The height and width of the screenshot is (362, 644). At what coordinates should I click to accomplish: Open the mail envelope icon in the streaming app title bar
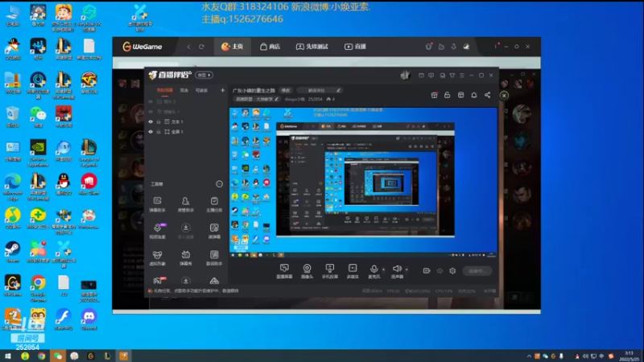click(421, 75)
